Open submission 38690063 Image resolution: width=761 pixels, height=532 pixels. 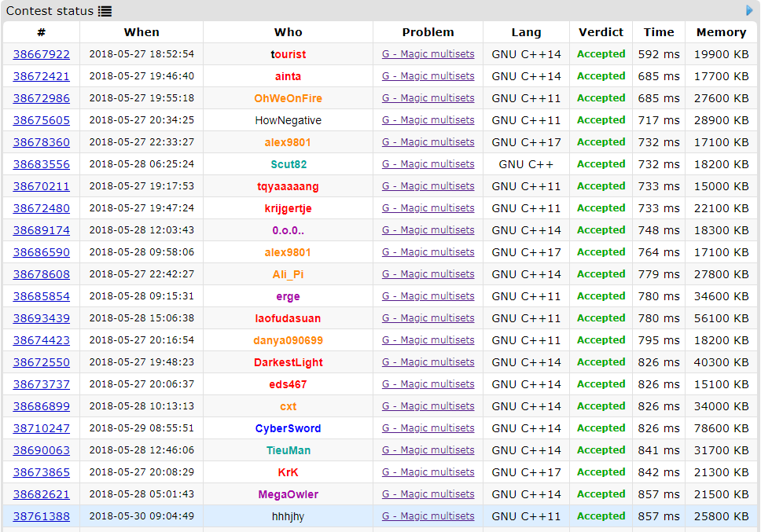41,450
